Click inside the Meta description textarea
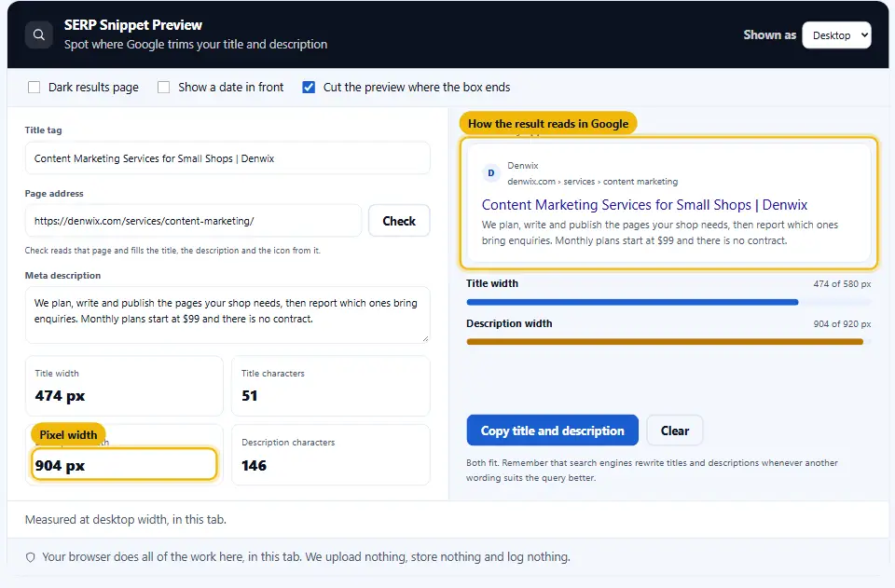Image resolution: width=895 pixels, height=588 pixels. tap(227, 315)
